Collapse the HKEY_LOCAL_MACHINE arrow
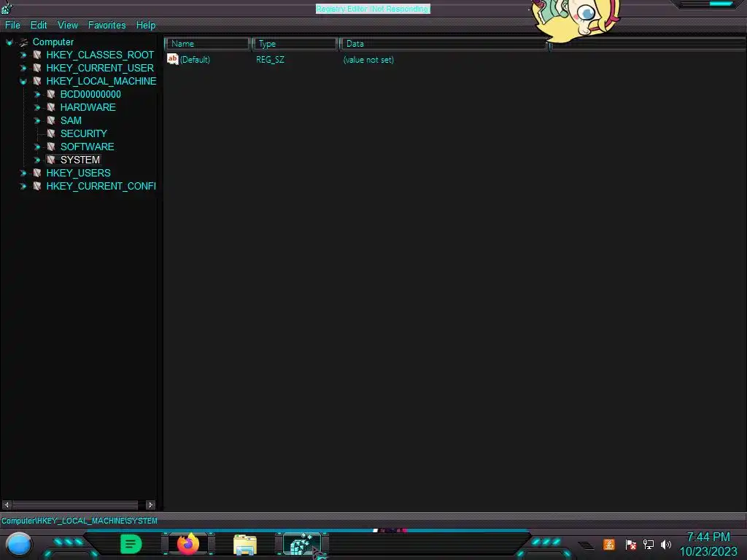The width and height of the screenshot is (747, 560). [x=23, y=82]
